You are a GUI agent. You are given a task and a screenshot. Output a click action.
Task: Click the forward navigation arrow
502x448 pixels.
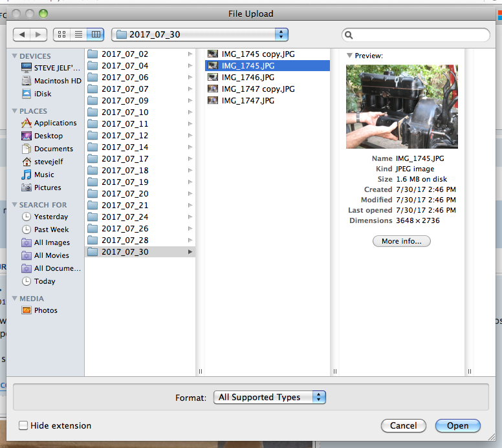click(x=39, y=34)
